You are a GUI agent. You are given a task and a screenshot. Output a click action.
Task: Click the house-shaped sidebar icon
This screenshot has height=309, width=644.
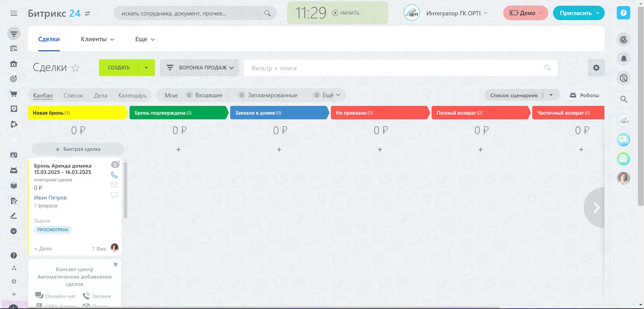[x=14, y=64]
